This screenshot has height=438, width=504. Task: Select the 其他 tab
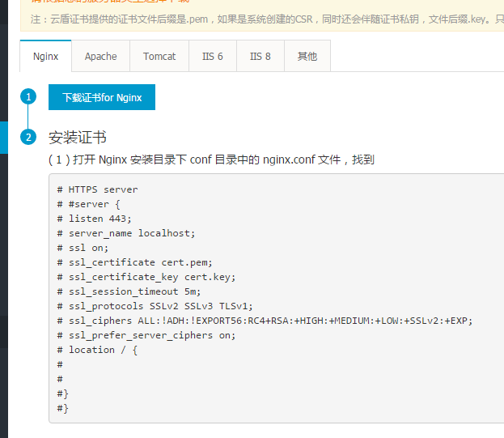coord(307,57)
